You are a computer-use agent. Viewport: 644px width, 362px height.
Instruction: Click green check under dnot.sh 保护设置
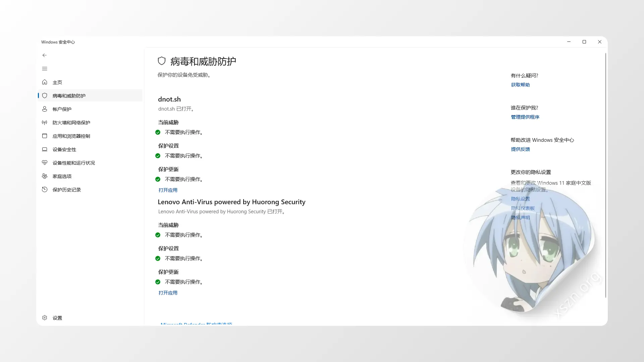[158, 156]
